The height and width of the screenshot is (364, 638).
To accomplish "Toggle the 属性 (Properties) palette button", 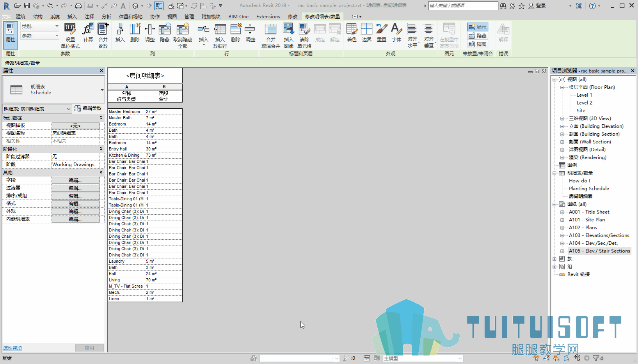I will point(10,33).
